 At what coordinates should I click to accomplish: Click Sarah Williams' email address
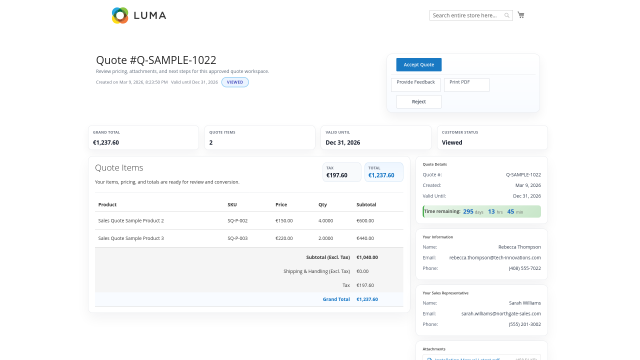click(x=501, y=314)
